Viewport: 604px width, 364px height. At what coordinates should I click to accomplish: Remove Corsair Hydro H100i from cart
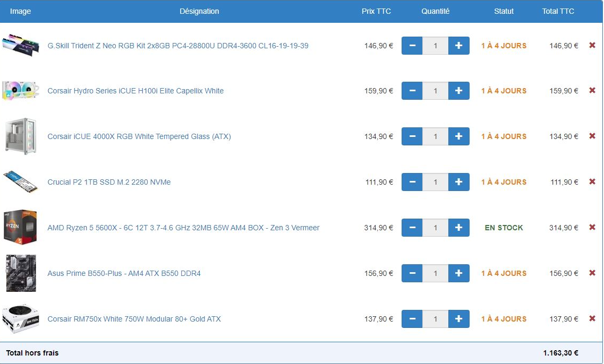[x=592, y=90]
